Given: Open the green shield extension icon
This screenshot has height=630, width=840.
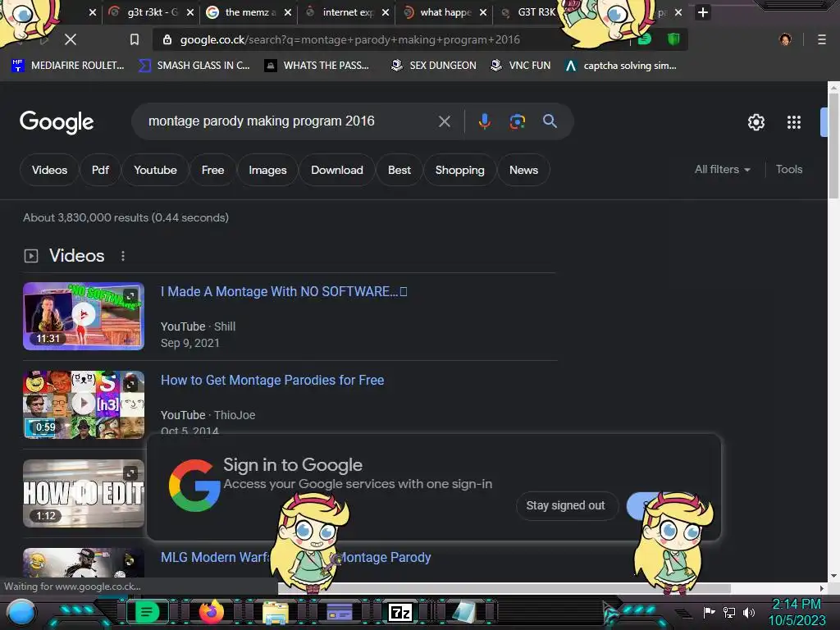Looking at the screenshot, I should pos(673,39).
